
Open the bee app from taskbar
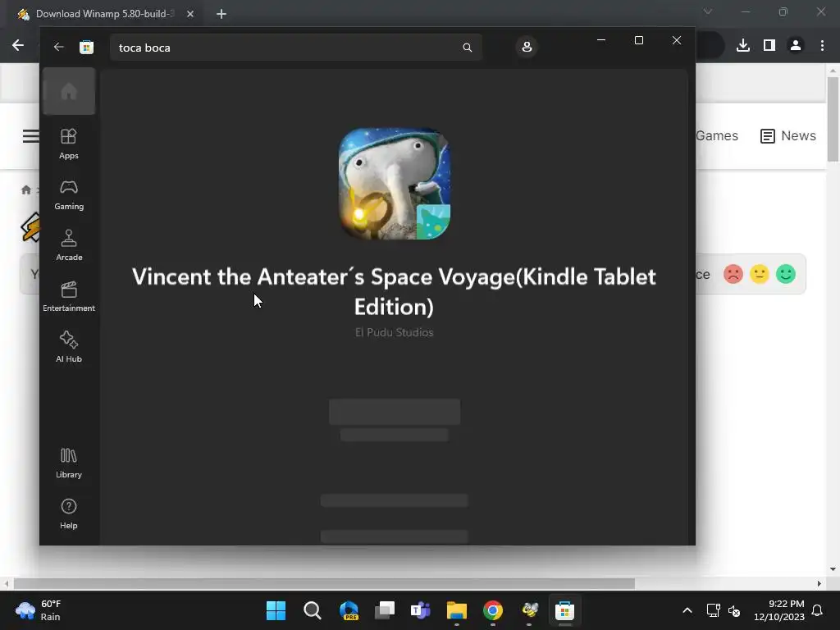tap(529, 610)
